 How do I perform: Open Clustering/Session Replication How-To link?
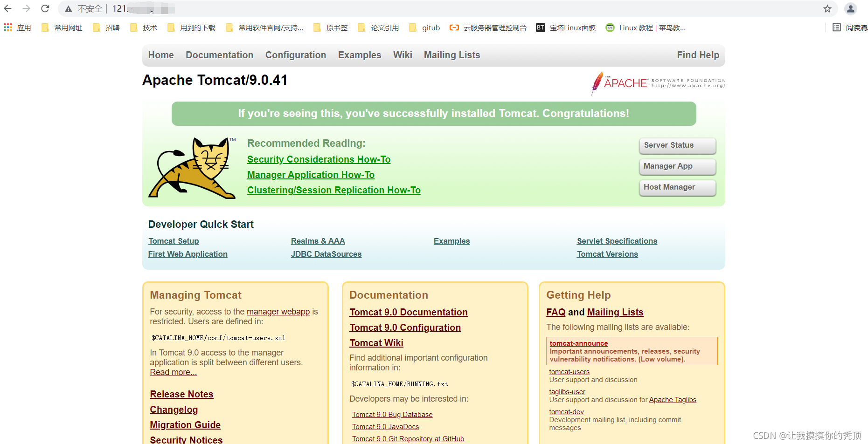(x=334, y=190)
